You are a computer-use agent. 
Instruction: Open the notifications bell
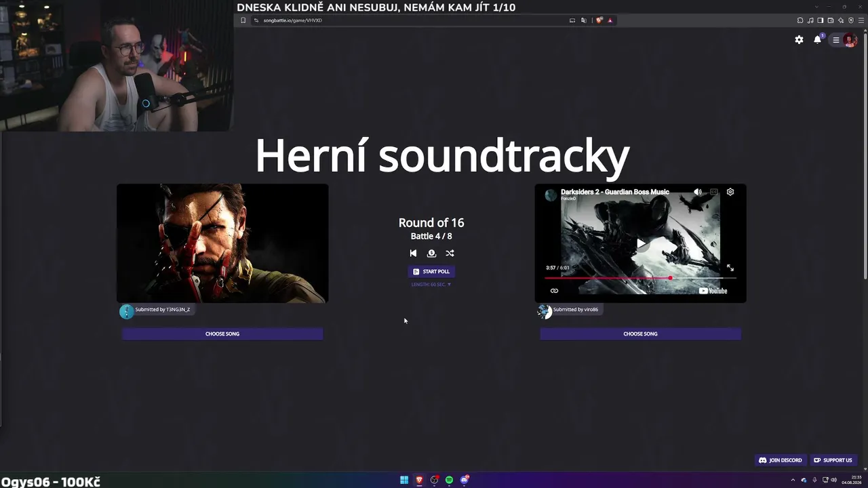pyautogui.click(x=817, y=40)
